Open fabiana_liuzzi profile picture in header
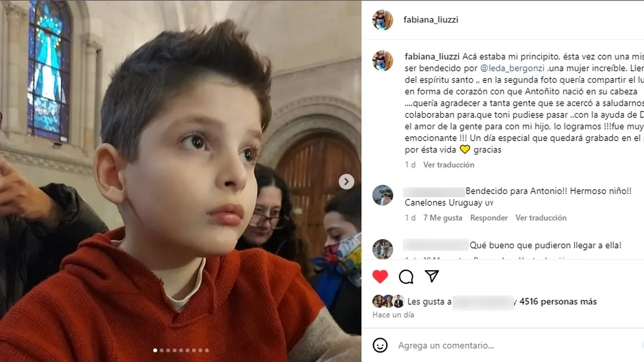 click(x=383, y=20)
